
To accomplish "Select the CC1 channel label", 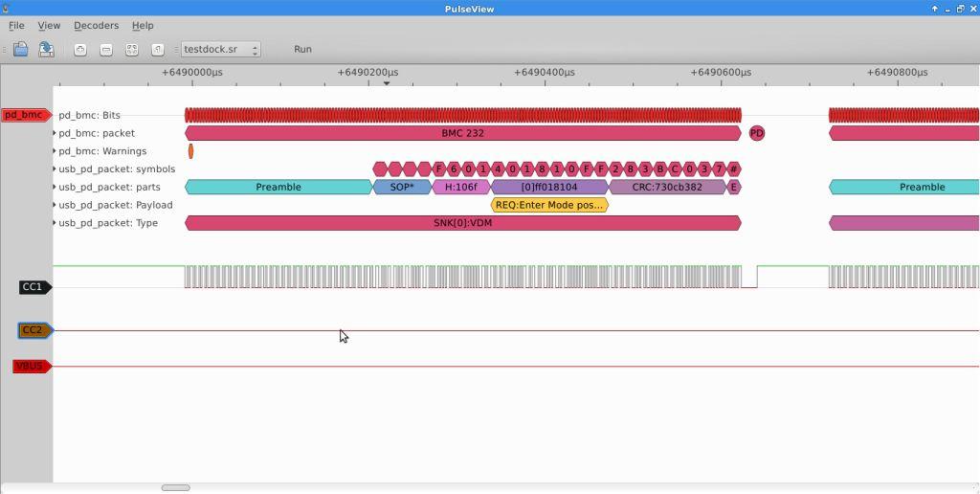I will 33,287.
